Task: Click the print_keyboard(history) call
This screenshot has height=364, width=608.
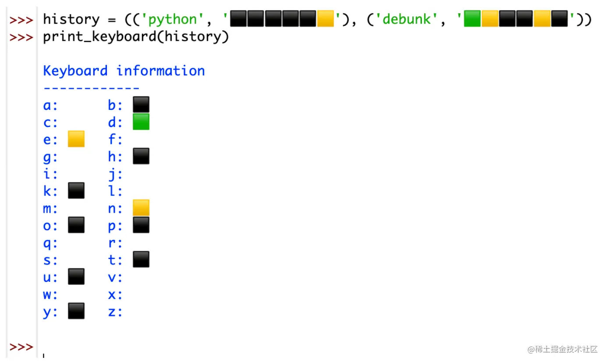Action: pos(136,37)
